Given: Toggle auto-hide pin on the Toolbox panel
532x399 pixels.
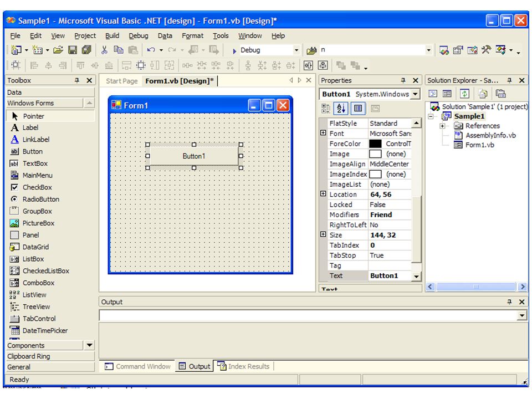Looking at the screenshot, I should tap(77, 80).
